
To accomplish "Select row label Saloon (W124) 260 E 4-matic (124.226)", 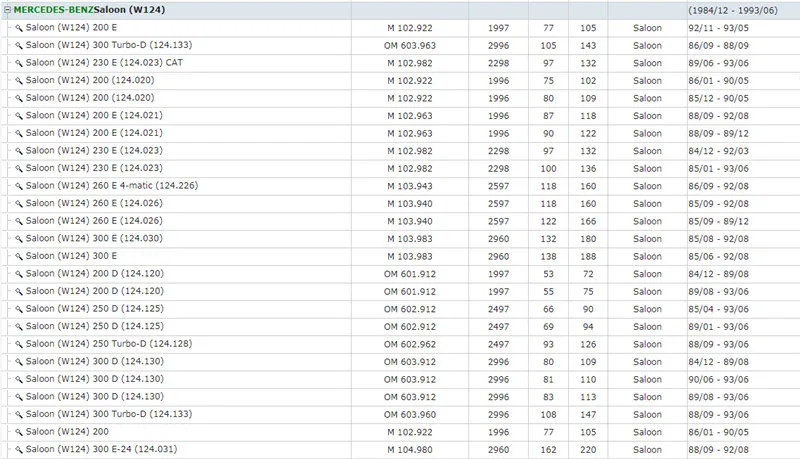I will point(112,186).
